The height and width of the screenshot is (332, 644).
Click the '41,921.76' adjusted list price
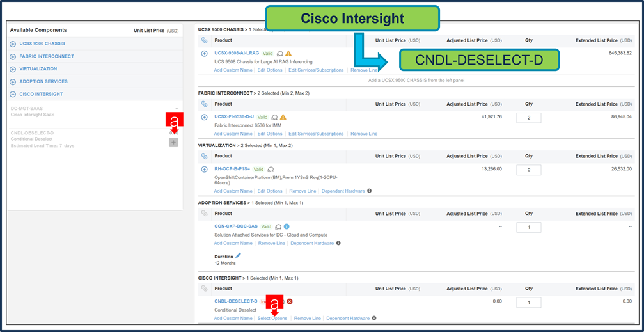492,117
